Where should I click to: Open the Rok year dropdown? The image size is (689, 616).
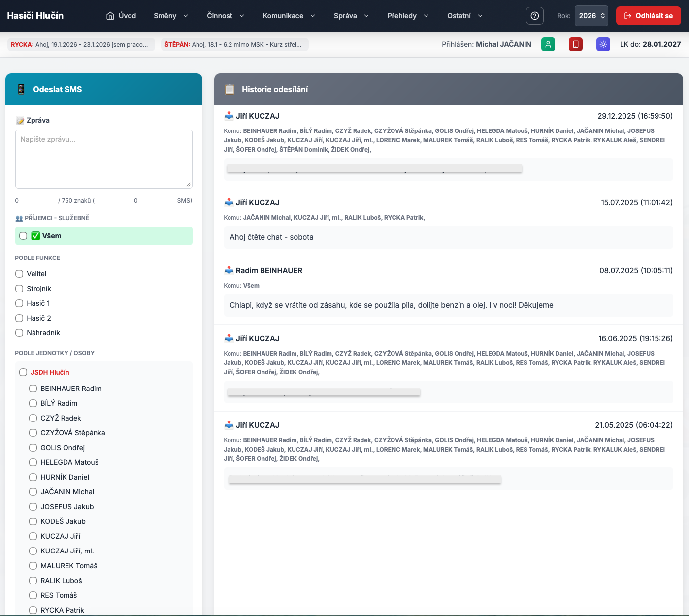(591, 16)
